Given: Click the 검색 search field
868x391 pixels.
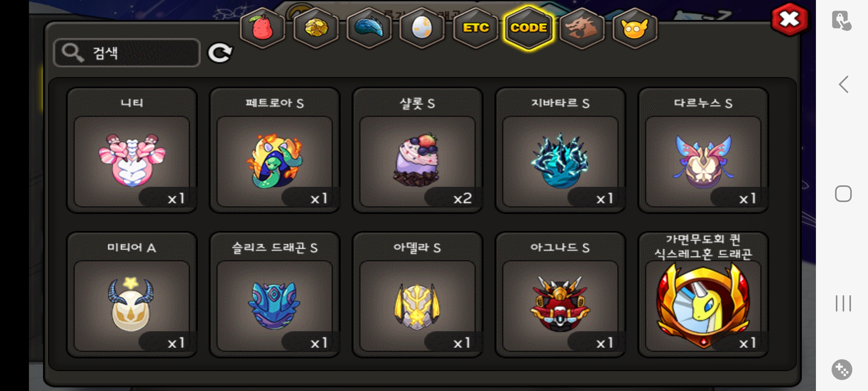Looking at the screenshot, I should [127, 53].
